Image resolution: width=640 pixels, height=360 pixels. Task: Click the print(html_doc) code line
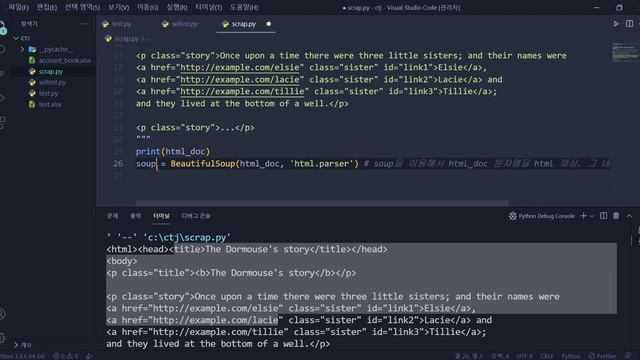173,151
